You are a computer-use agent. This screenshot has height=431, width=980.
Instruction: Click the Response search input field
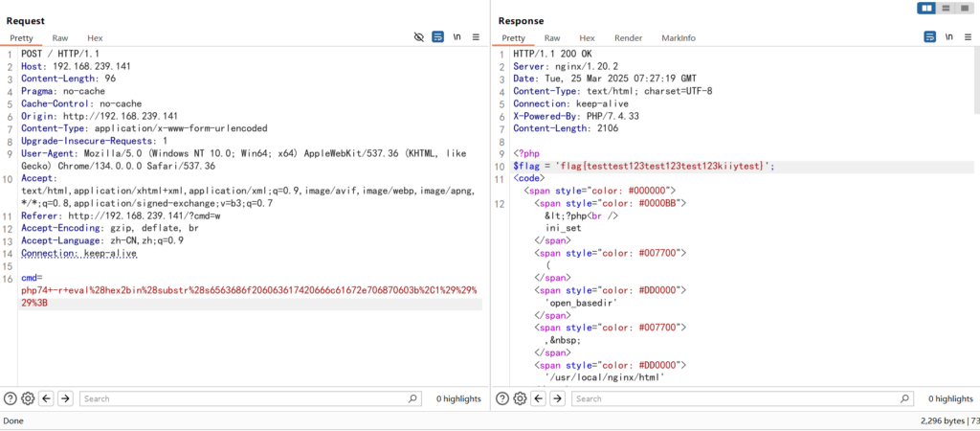[727, 398]
